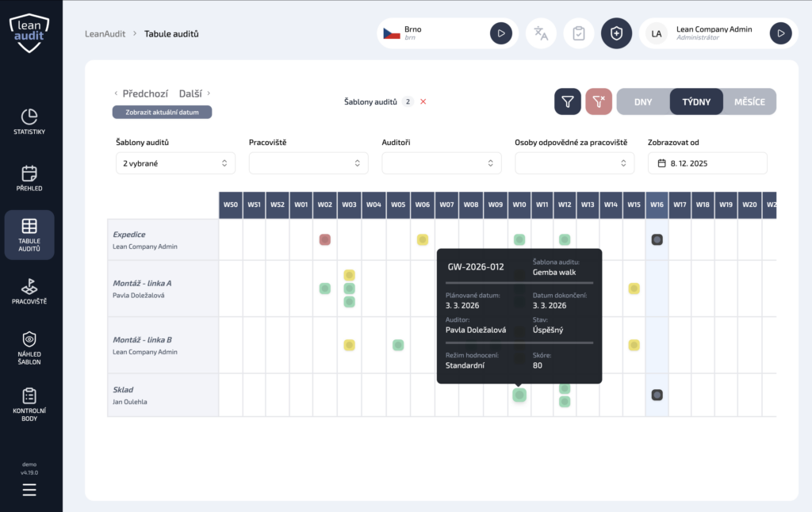Image resolution: width=812 pixels, height=512 pixels.
Task: Click the red audit marker for Expedice
Action: click(x=324, y=239)
